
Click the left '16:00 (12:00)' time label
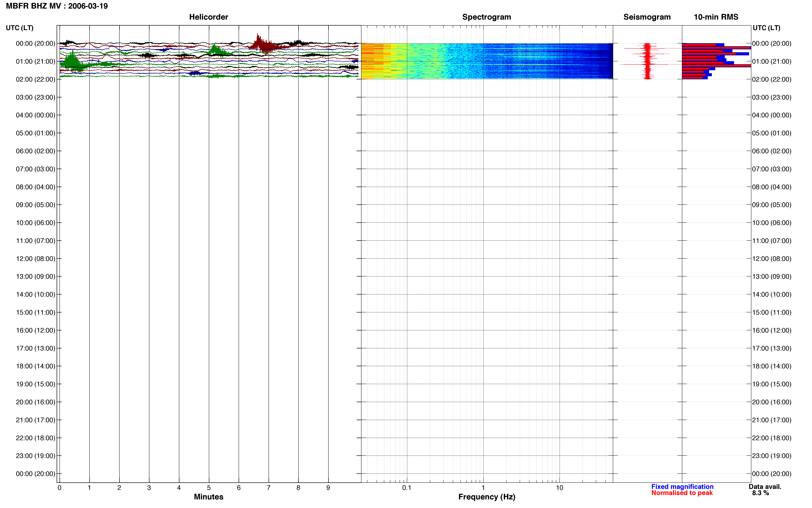pyautogui.click(x=36, y=331)
